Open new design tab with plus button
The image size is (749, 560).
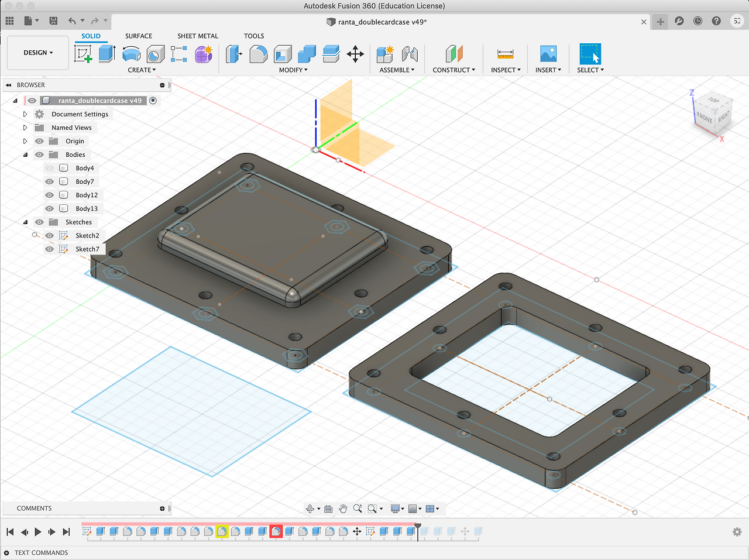[x=661, y=22]
